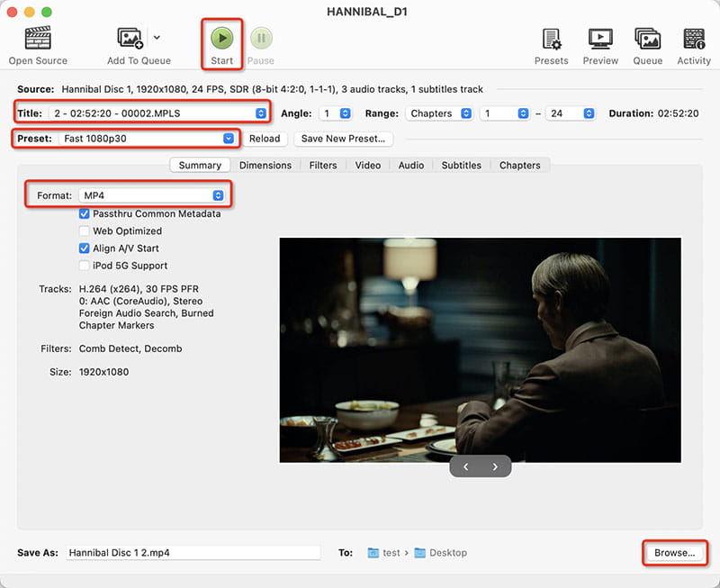Image resolution: width=720 pixels, height=588 pixels.
Task: Click the Open Source clapperboard icon
Action: pyautogui.click(x=37, y=39)
